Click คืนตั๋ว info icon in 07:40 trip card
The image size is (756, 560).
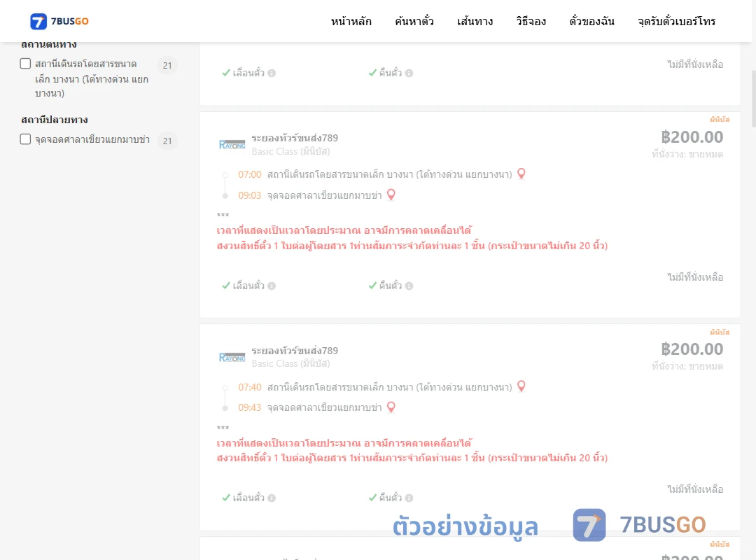(409, 498)
